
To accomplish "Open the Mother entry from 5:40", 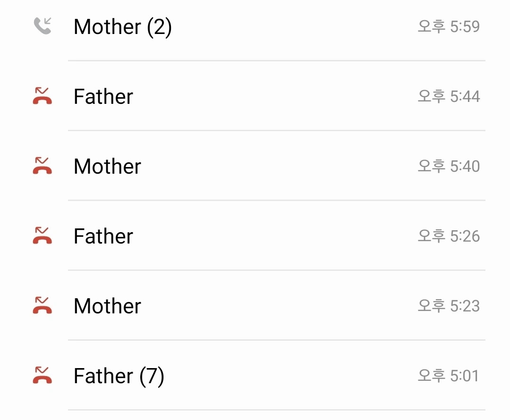I will [107, 167].
